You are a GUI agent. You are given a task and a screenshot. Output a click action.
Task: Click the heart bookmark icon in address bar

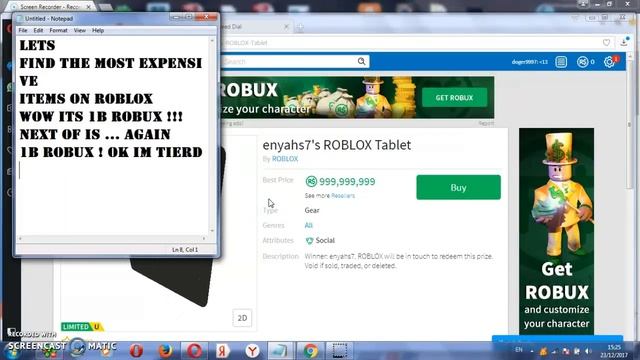coord(606,42)
